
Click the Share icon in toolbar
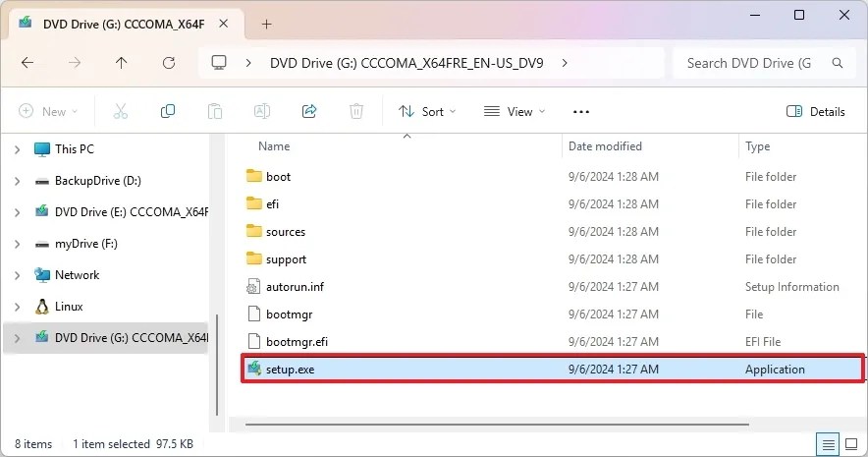pyautogui.click(x=309, y=111)
